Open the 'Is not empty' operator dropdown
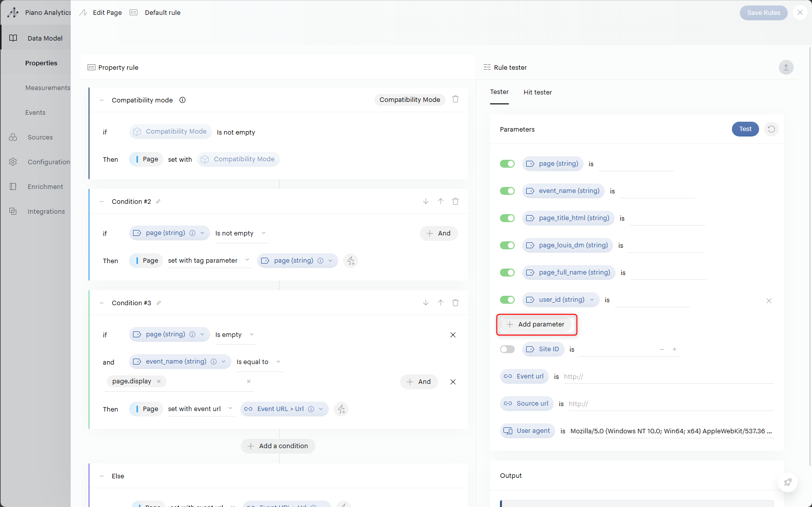The height and width of the screenshot is (507, 812). 241,233
